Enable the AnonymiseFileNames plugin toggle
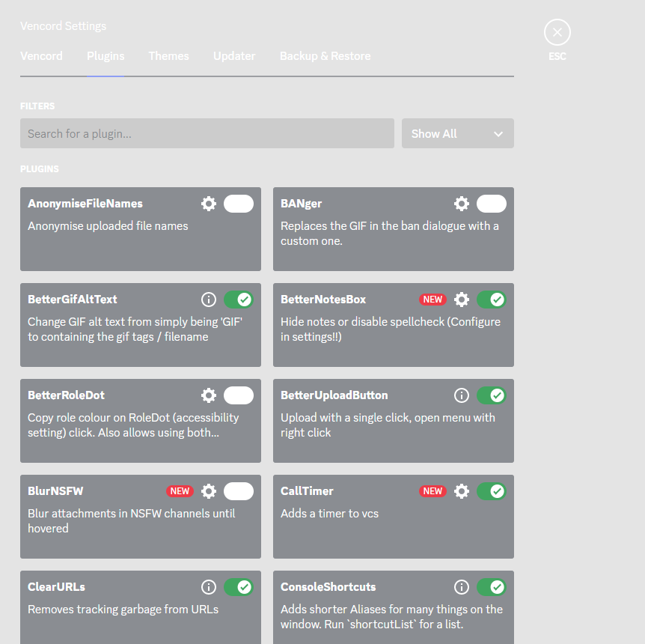 click(239, 204)
